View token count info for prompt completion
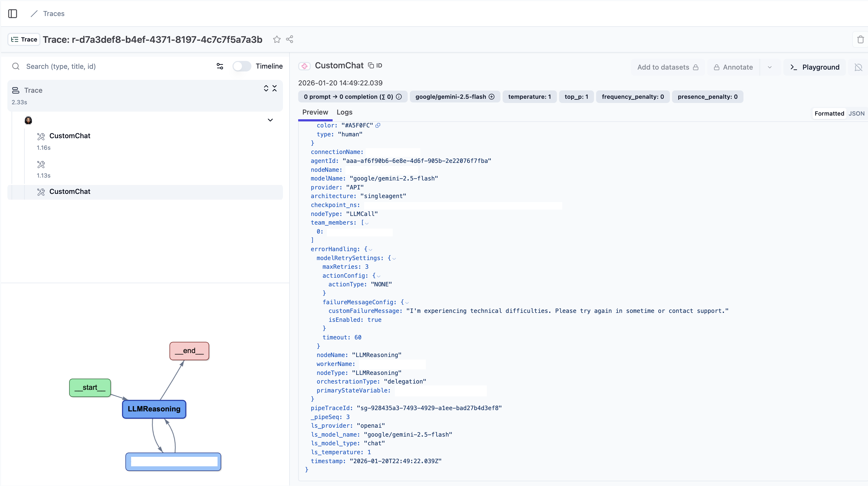The image size is (868, 486). tap(399, 97)
